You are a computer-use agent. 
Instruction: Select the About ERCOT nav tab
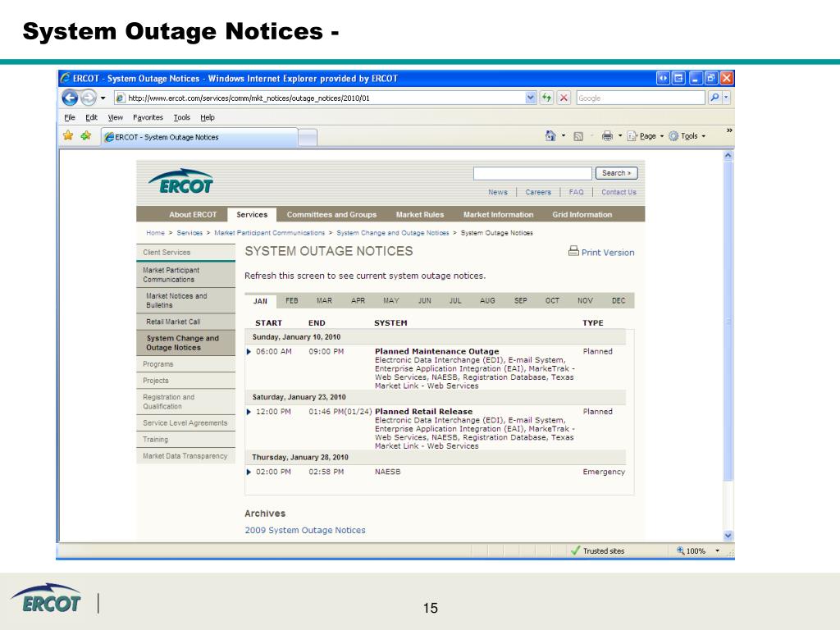193,214
